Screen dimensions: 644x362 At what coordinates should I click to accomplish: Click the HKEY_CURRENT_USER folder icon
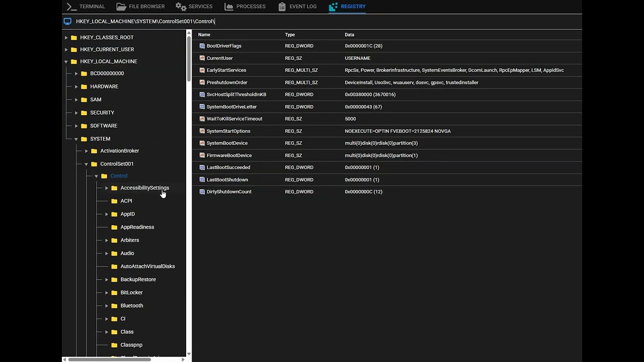74,49
